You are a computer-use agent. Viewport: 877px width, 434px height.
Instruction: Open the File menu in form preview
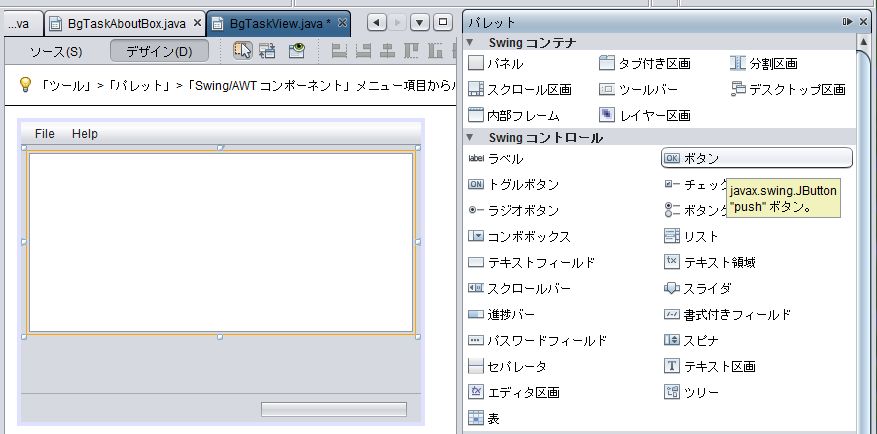point(45,133)
